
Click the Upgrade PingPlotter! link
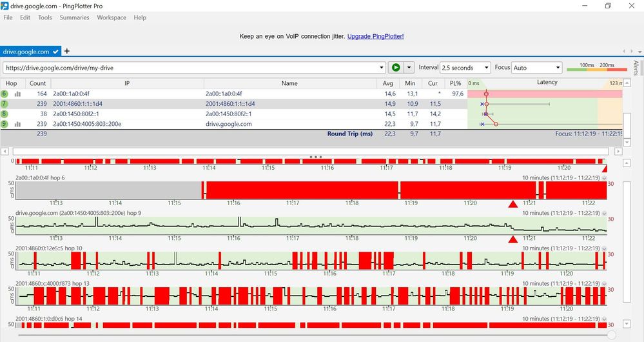tap(375, 37)
